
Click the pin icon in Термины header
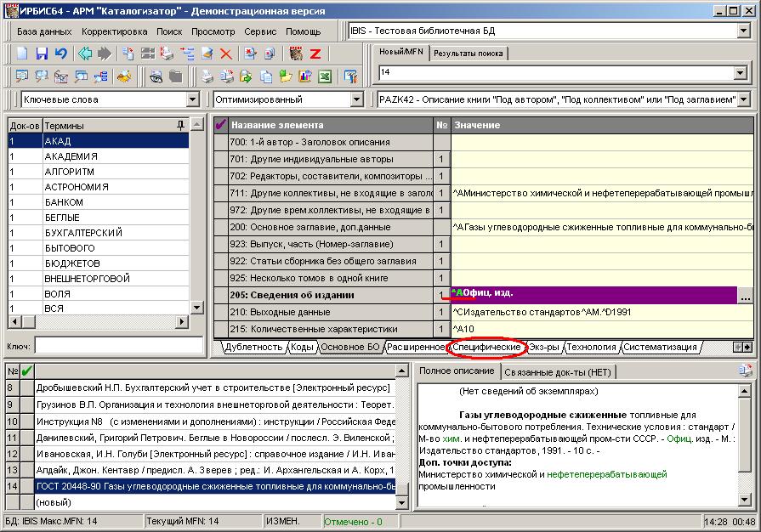[180, 125]
